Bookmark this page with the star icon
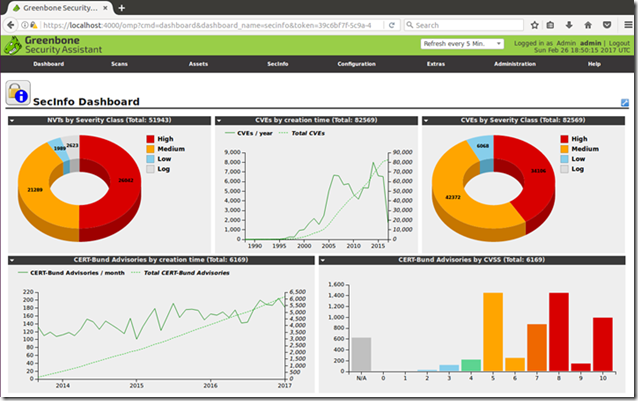Image resolution: width=638 pixels, height=401 pixels. [x=535, y=25]
